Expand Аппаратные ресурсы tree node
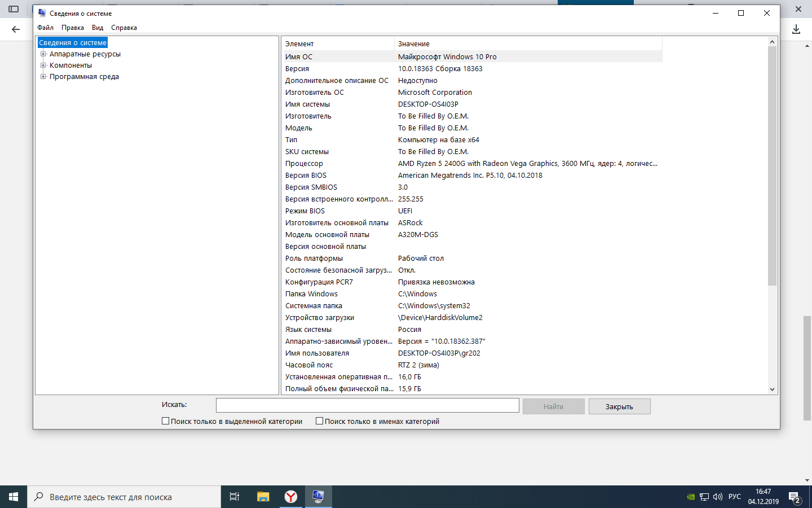 (x=43, y=54)
